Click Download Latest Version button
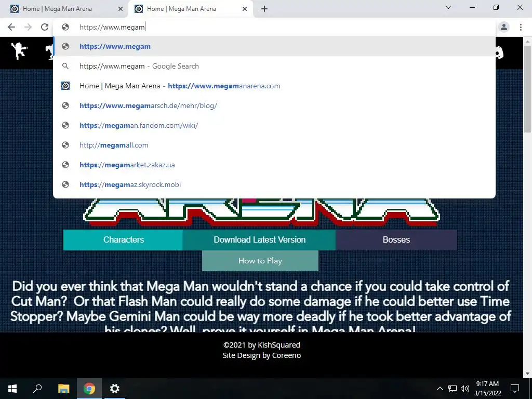 coord(260,240)
